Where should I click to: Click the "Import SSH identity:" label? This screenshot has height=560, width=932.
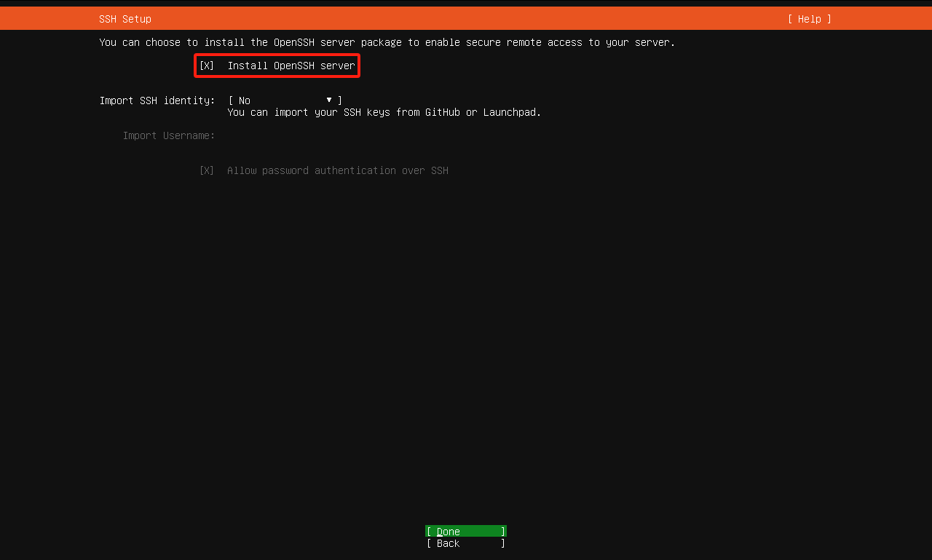point(157,100)
